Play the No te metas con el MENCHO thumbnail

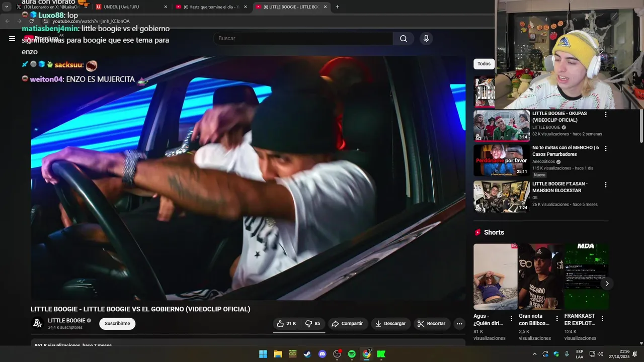502,160
